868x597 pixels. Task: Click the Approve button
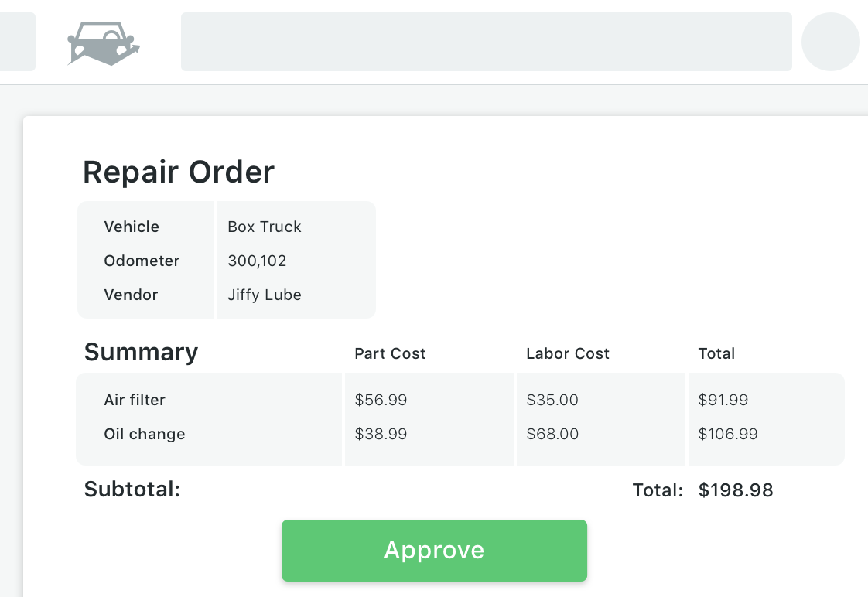click(434, 550)
